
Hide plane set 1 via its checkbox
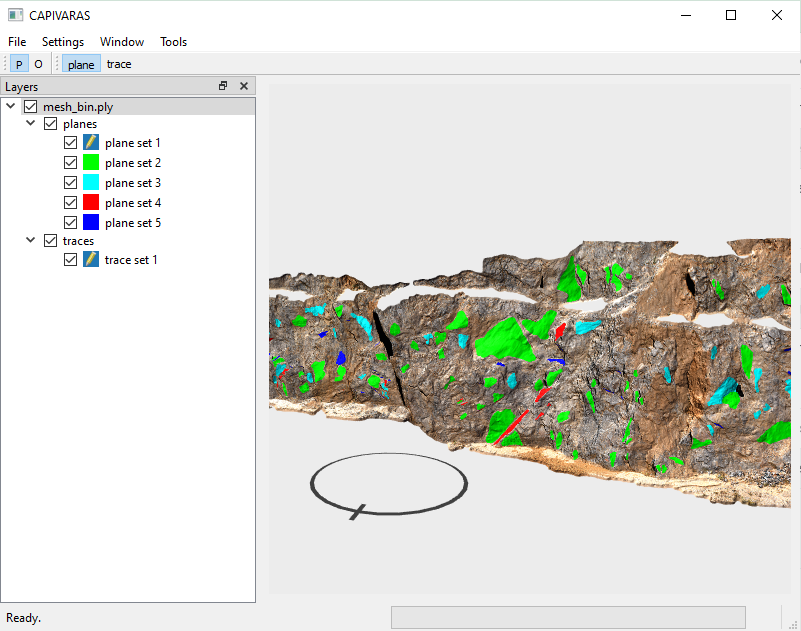point(70,143)
